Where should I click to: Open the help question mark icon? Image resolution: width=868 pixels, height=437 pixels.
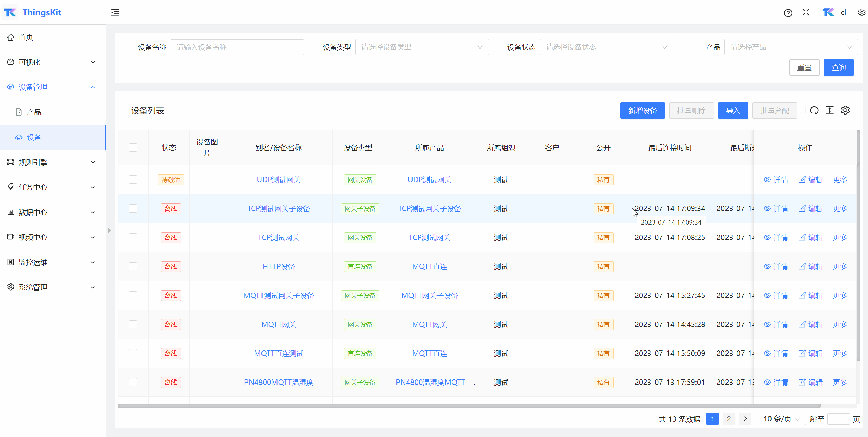(x=788, y=13)
